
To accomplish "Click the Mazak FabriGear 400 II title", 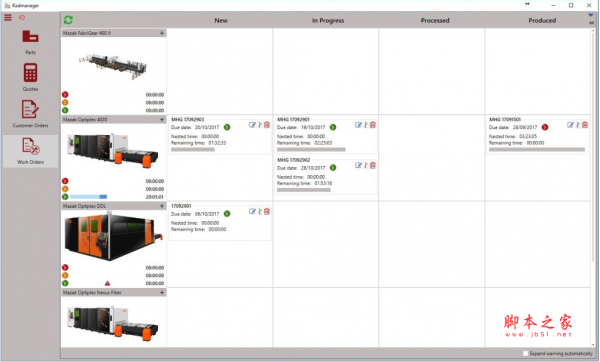I will tap(87, 33).
